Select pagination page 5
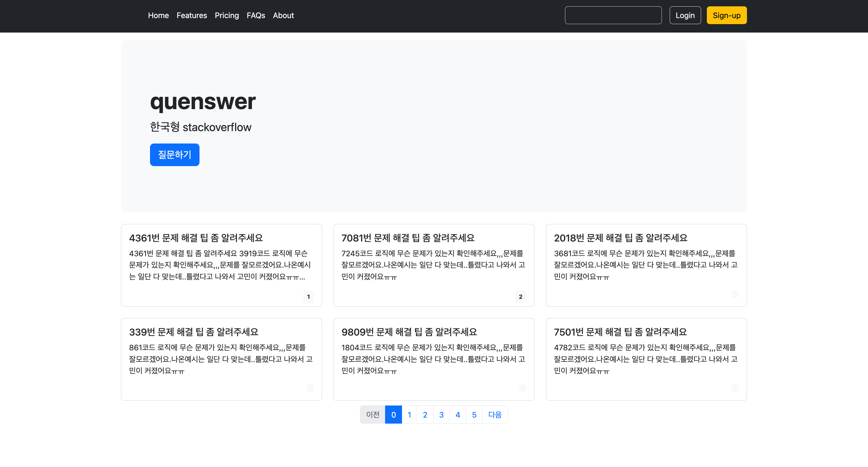Screen dimensions: 868x467 474,415
